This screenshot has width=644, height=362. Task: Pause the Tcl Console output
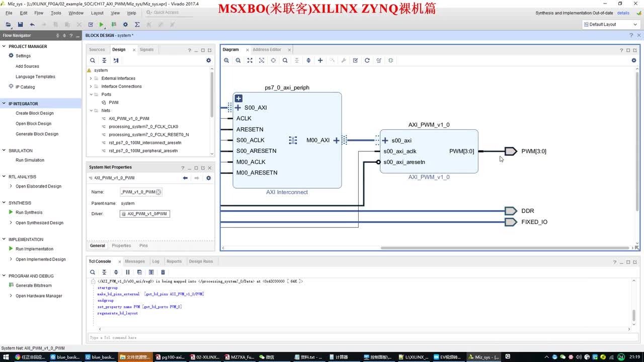click(x=128, y=272)
